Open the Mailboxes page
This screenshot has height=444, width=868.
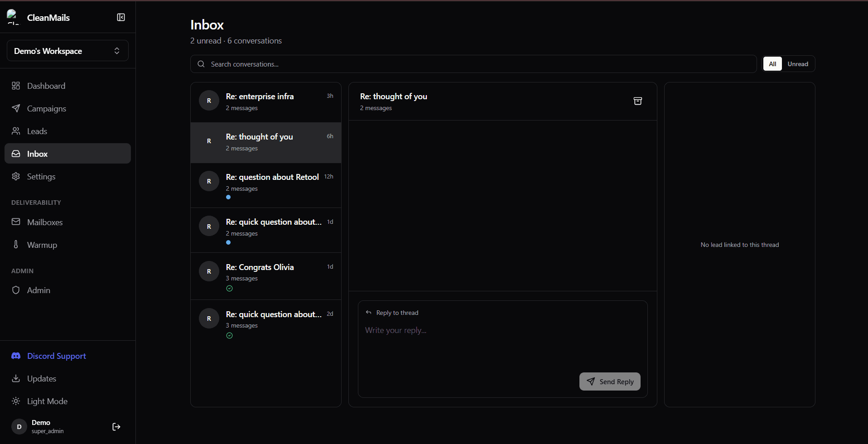68,222
